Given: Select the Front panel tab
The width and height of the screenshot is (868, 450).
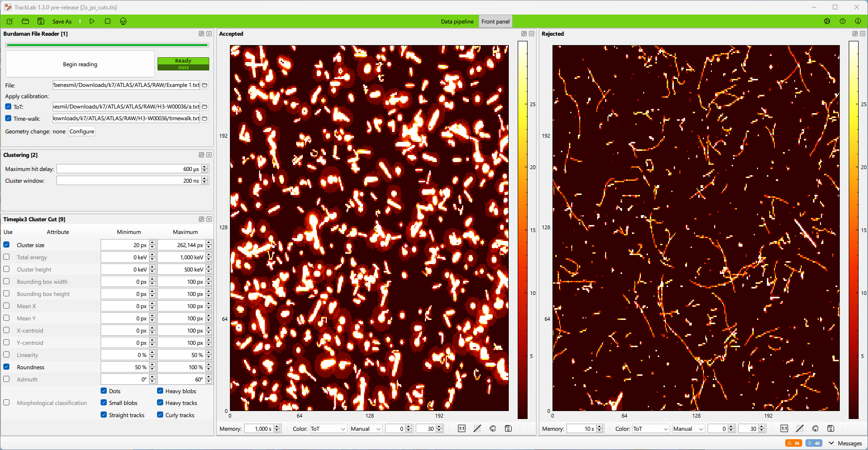Looking at the screenshot, I should (x=495, y=22).
